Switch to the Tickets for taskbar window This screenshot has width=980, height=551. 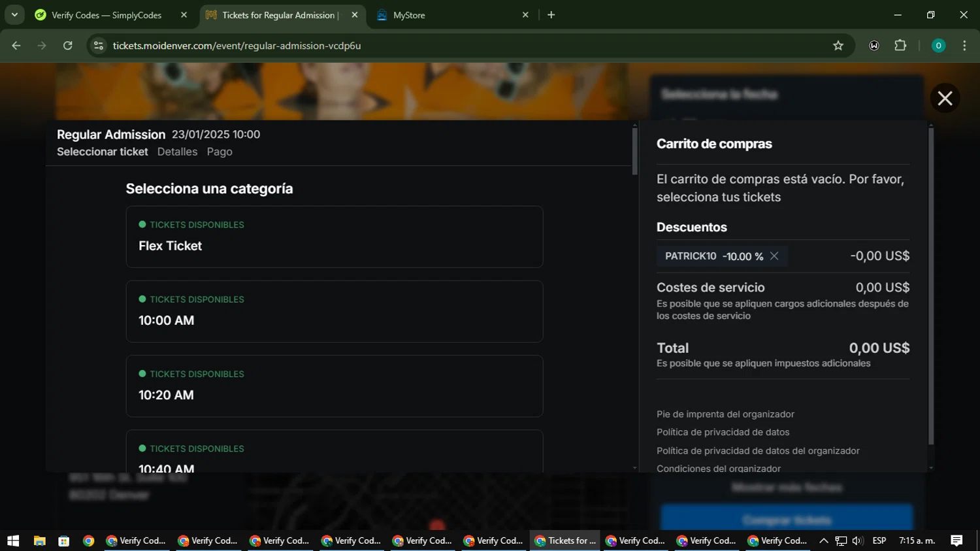(x=565, y=541)
